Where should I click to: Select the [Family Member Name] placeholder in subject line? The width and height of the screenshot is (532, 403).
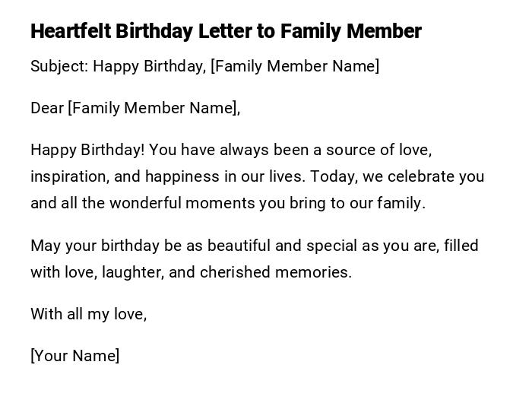tap(295, 66)
